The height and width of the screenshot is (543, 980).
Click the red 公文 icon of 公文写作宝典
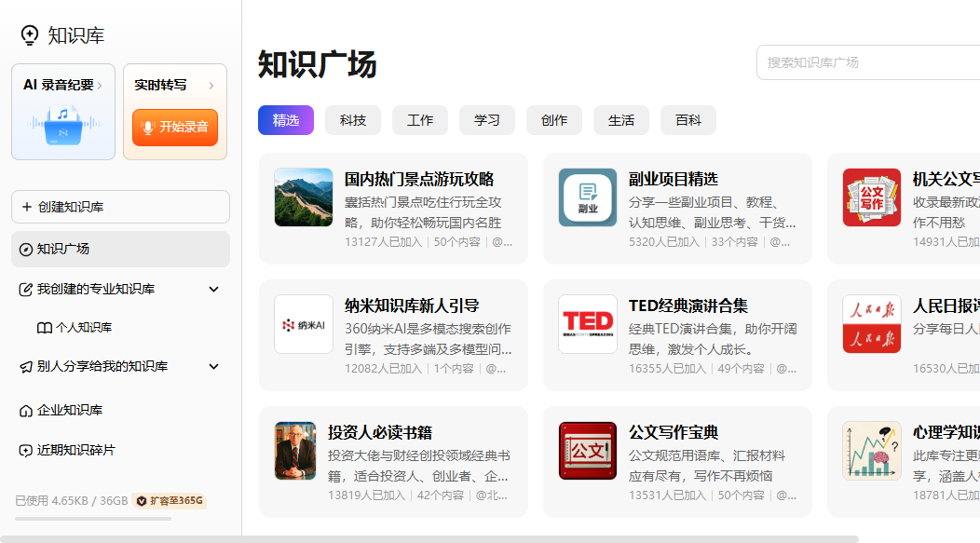(x=588, y=451)
